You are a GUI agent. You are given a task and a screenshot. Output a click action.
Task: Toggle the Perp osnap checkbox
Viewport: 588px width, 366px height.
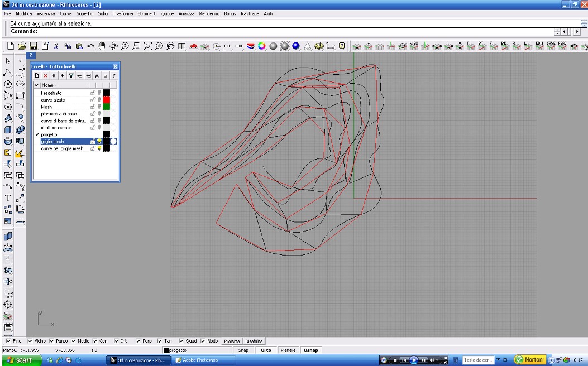click(x=138, y=341)
